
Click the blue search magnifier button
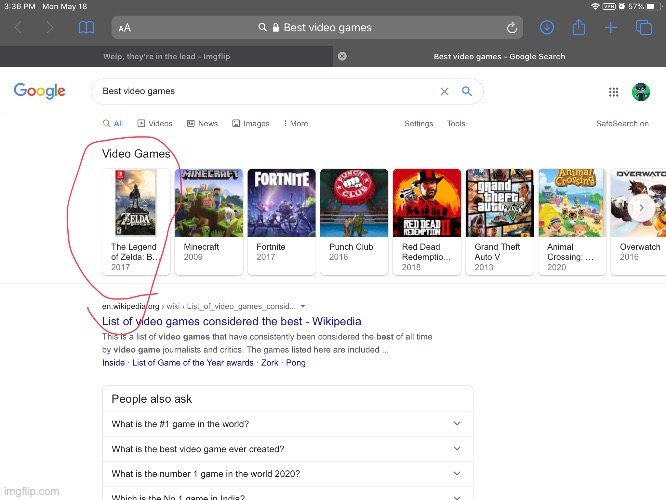point(467,91)
